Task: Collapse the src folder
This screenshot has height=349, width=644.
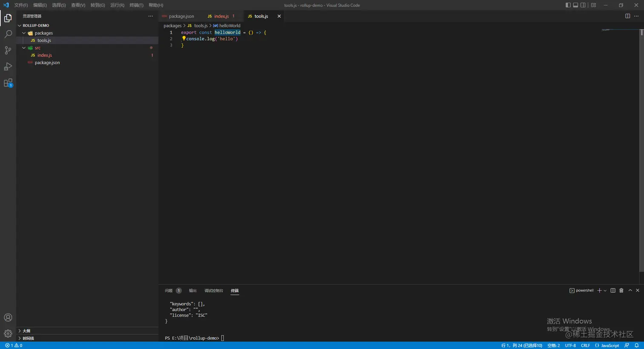Action: click(24, 48)
